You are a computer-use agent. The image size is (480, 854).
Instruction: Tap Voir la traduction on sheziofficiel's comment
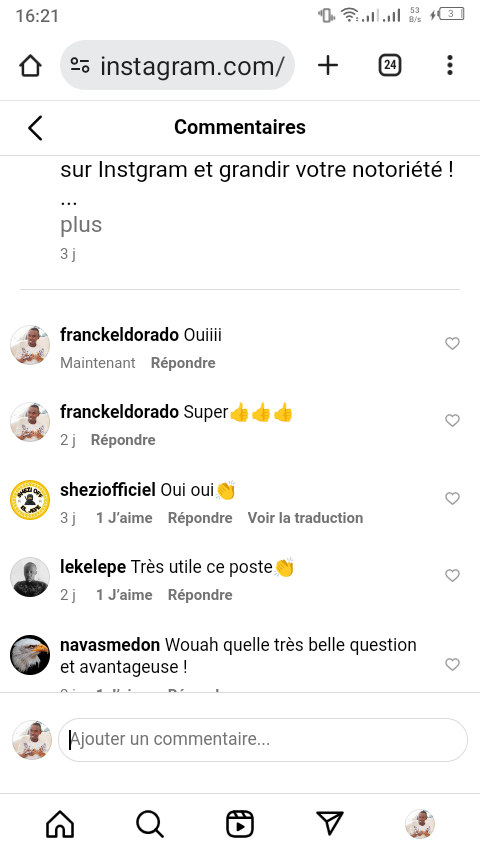click(x=305, y=518)
